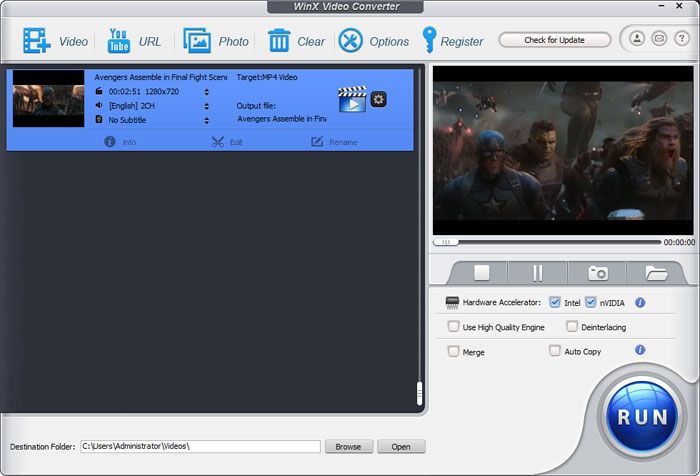The width and height of the screenshot is (700, 476).
Task: Enable Use High Quality Engine
Action: click(454, 326)
